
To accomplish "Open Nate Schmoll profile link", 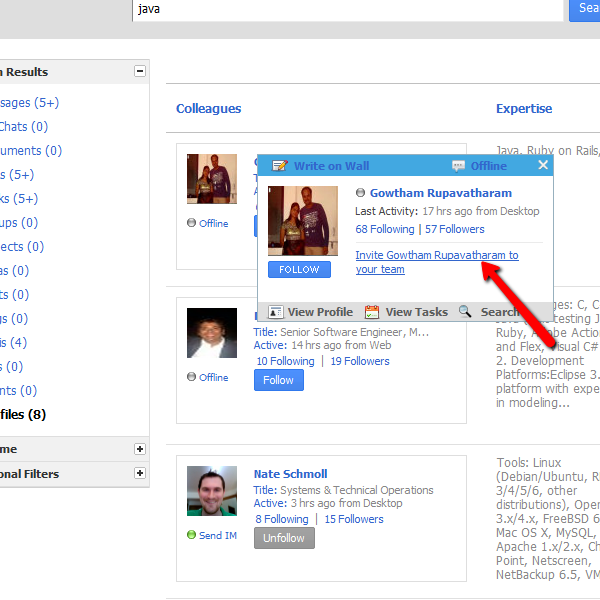I will coord(290,474).
